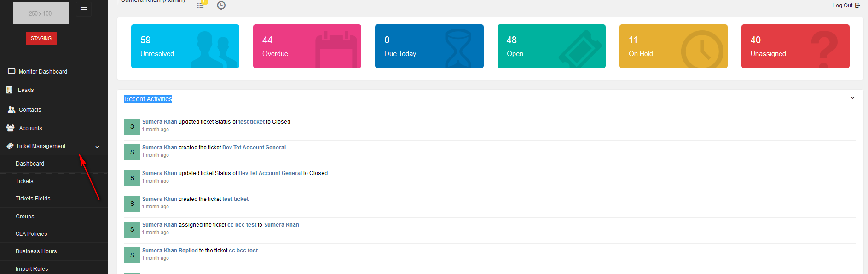Click the Monitor Dashboard screen icon
The image size is (868, 274).
click(x=12, y=71)
